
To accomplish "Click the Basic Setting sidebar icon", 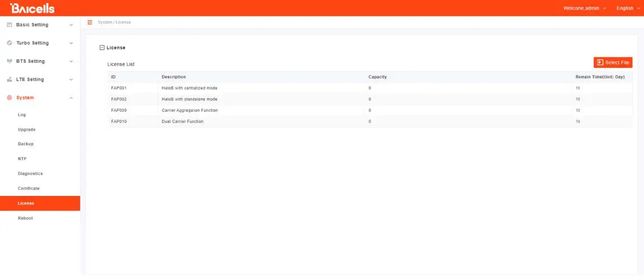I will coord(10,25).
